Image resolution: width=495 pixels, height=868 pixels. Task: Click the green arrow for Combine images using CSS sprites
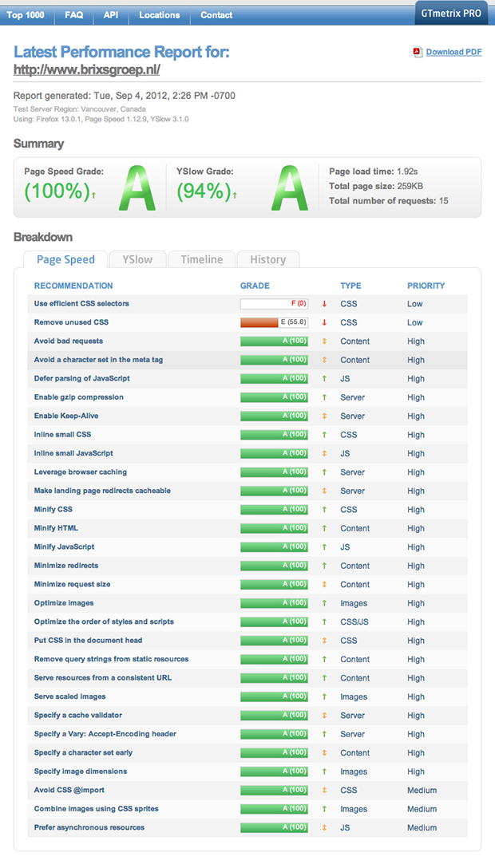click(x=324, y=809)
